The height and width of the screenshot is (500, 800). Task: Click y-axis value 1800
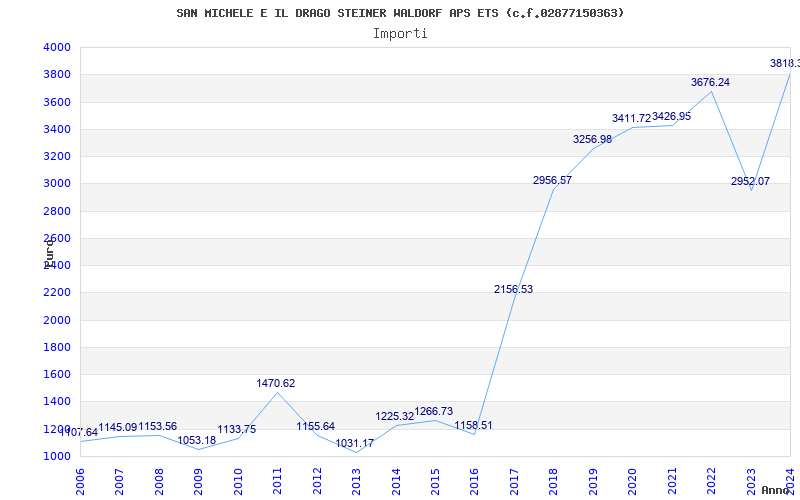click(56, 347)
